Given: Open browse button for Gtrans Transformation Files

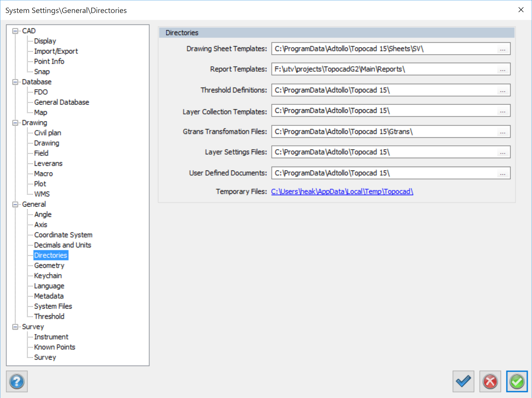Looking at the screenshot, I should point(503,132).
